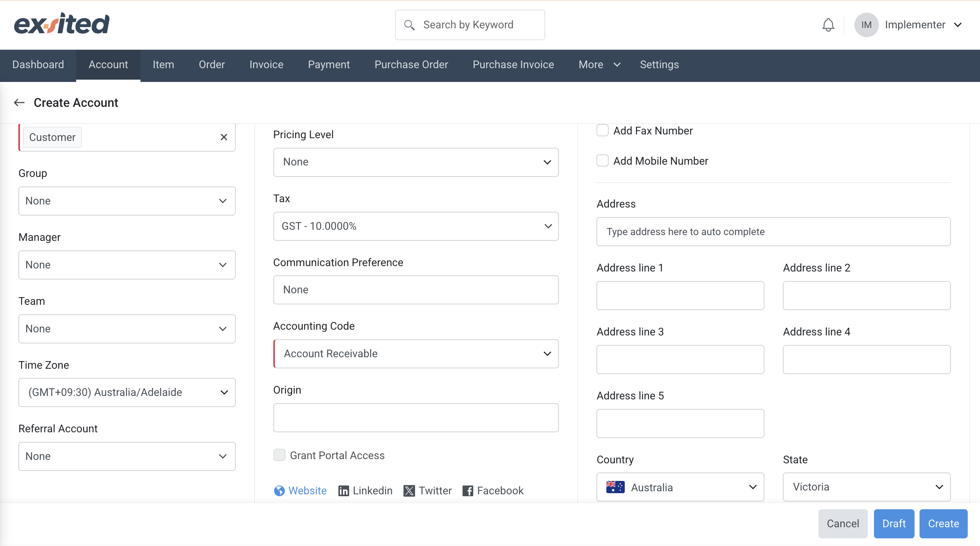
Task: Click the IM user avatar
Action: [866, 25]
